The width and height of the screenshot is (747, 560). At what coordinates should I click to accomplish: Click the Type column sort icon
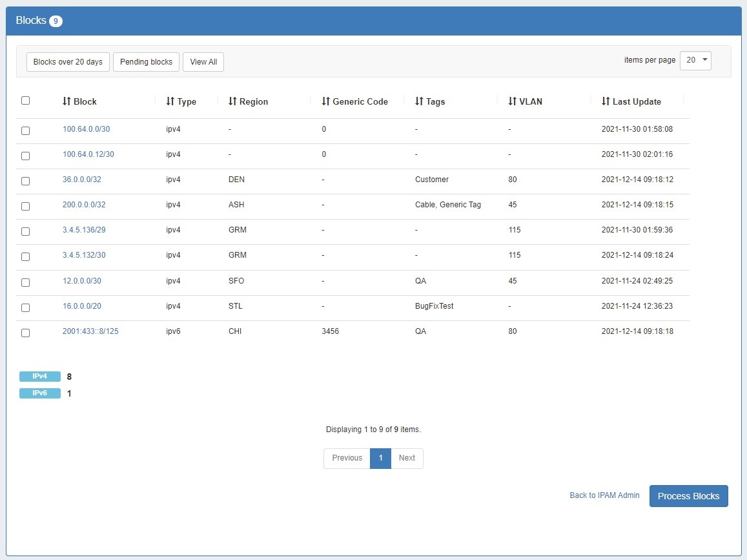pyautogui.click(x=170, y=101)
